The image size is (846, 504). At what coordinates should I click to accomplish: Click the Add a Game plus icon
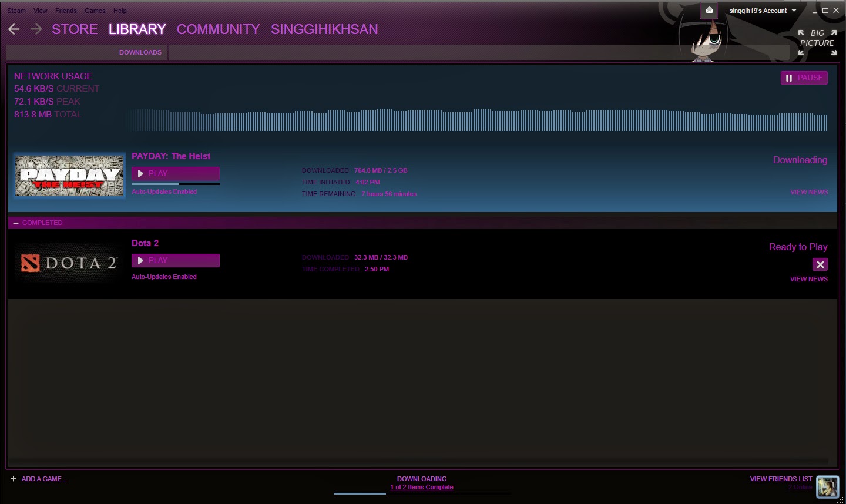(14, 479)
